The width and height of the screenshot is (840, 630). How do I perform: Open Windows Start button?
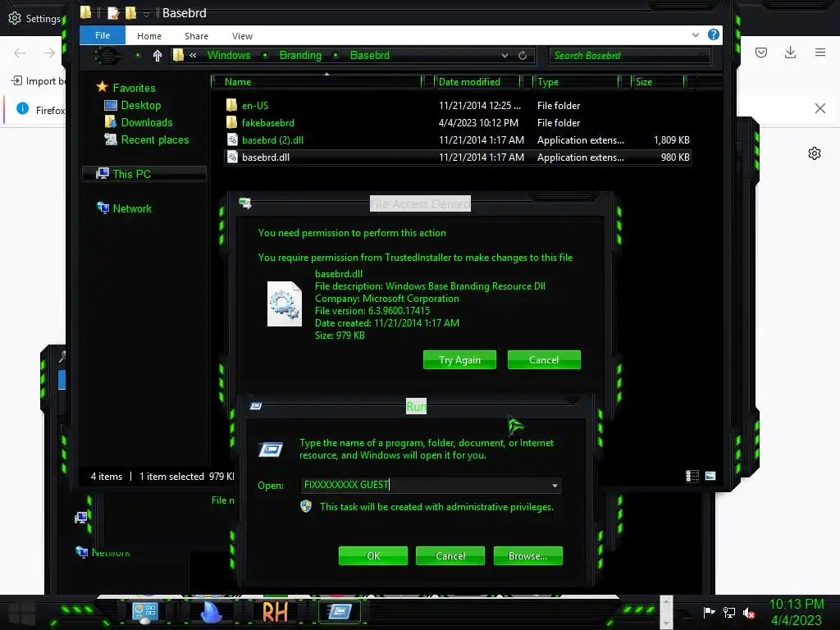tap(22, 613)
